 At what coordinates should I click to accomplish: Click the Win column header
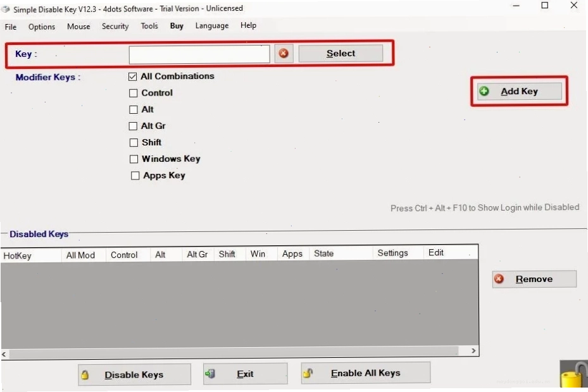[x=262, y=254]
